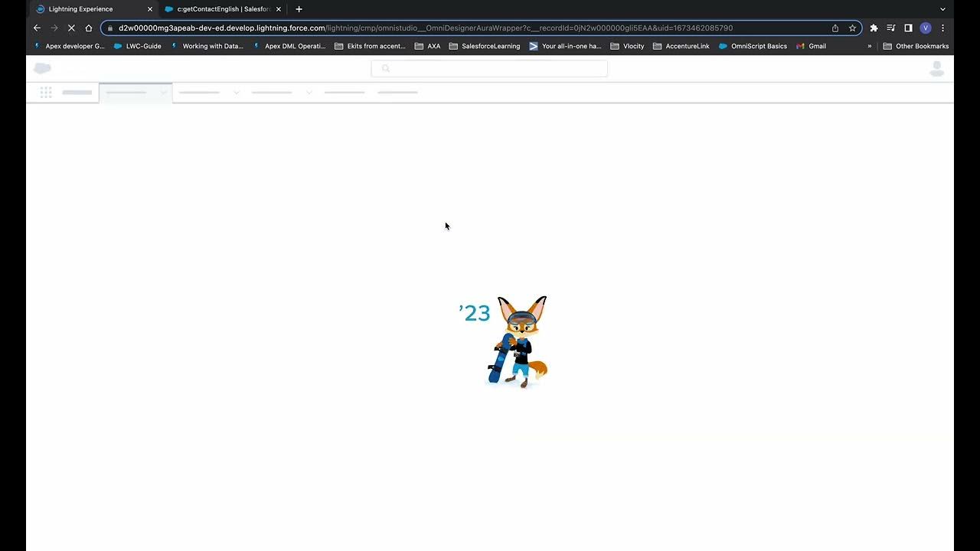The width and height of the screenshot is (980, 551).
Task: Open SalesforceLearning bookmark folder
Action: click(x=485, y=46)
